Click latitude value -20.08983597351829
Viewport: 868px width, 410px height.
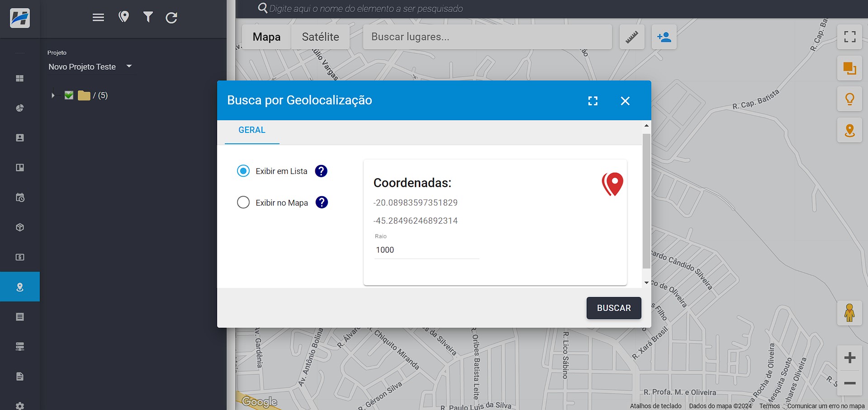click(416, 203)
